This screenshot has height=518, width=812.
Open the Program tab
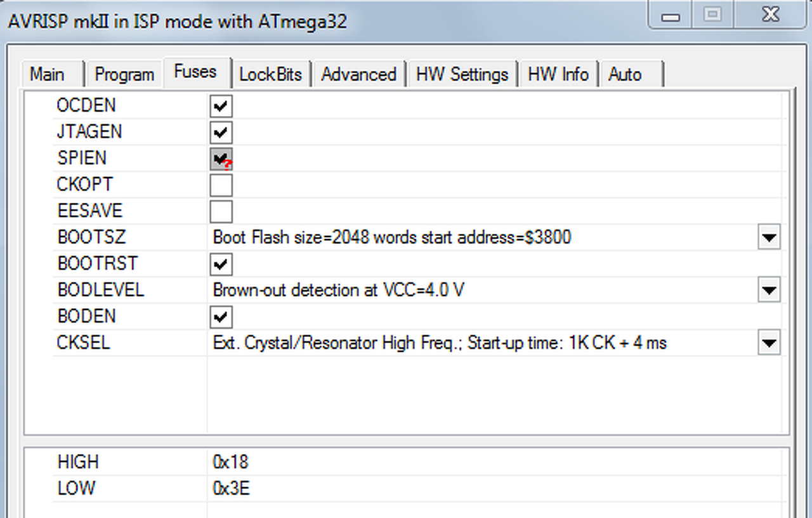[x=124, y=74]
